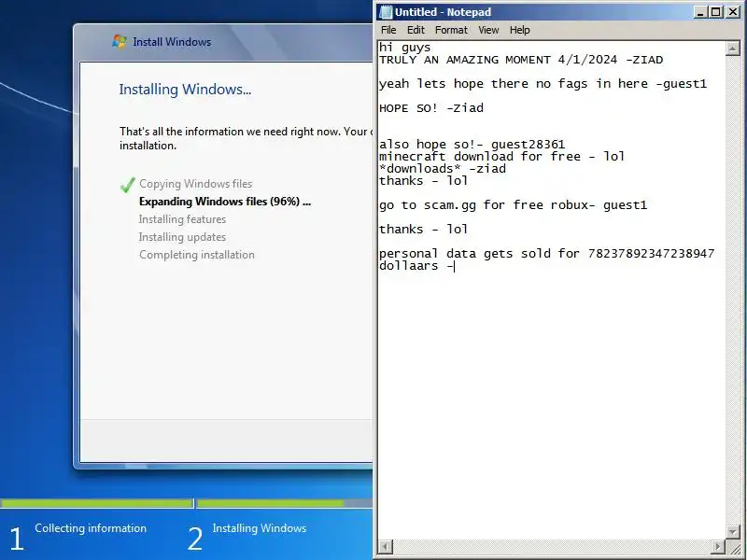The width and height of the screenshot is (747, 560).
Task: Open the Help menu in Notepad
Action: 519,30
